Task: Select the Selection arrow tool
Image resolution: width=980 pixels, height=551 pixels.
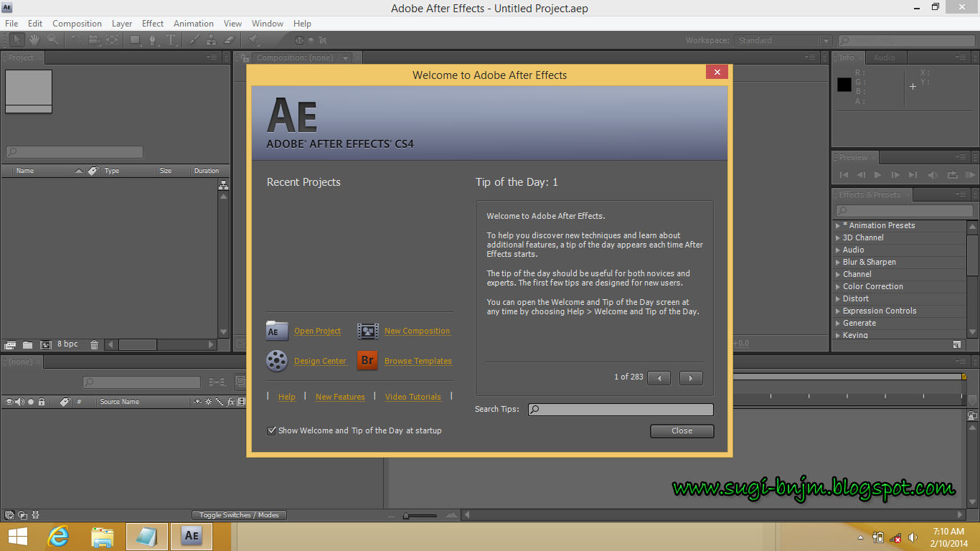Action: pos(17,40)
